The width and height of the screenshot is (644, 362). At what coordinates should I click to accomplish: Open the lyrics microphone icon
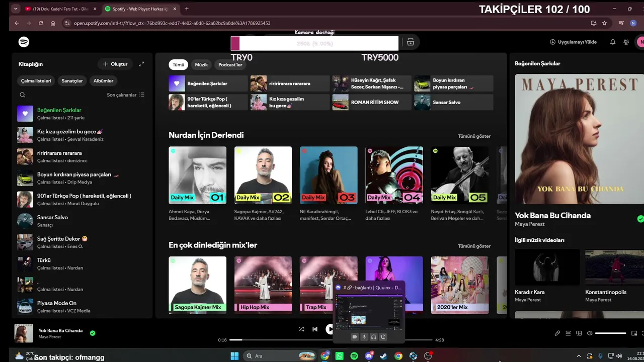(x=557, y=333)
